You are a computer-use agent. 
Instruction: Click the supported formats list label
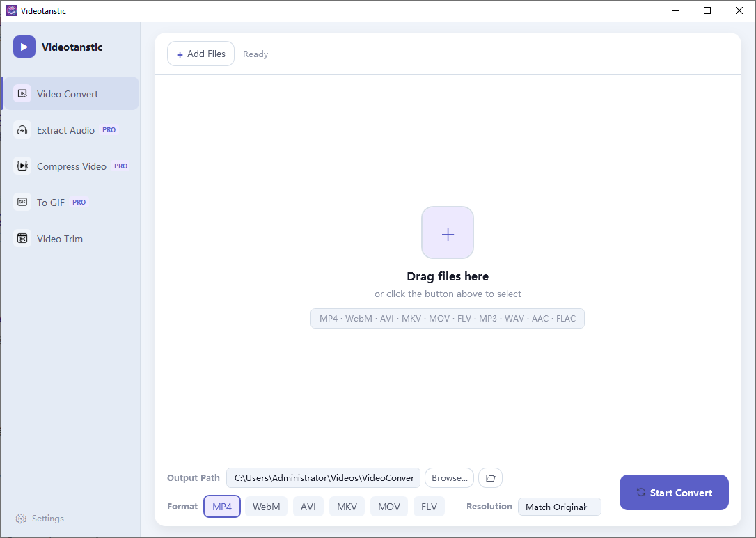(448, 318)
